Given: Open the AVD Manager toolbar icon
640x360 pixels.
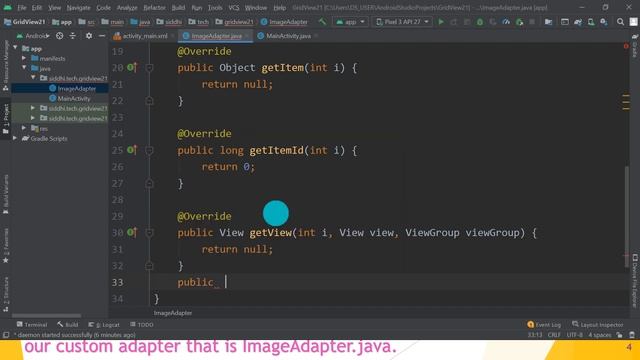Looking at the screenshot, I should click(x=591, y=22).
